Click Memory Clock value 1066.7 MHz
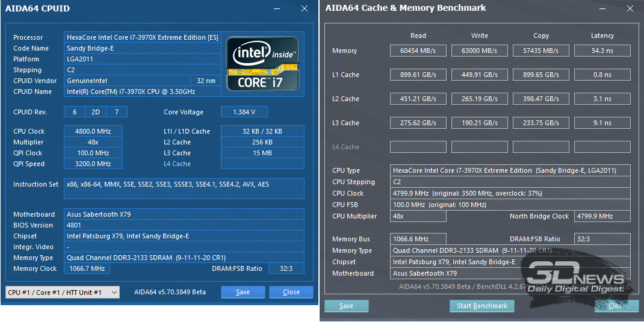The width and height of the screenshot is (644, 322). [x=87, y=268]
